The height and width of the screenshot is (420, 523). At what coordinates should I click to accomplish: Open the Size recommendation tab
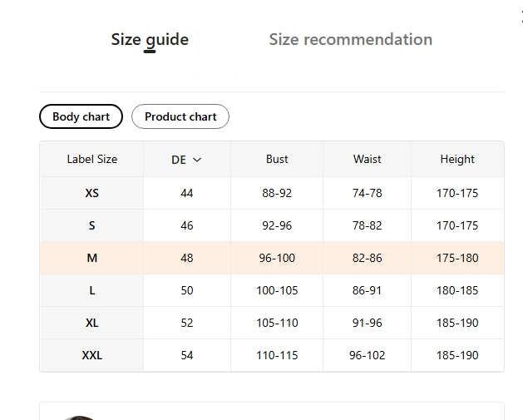[350, 39]
